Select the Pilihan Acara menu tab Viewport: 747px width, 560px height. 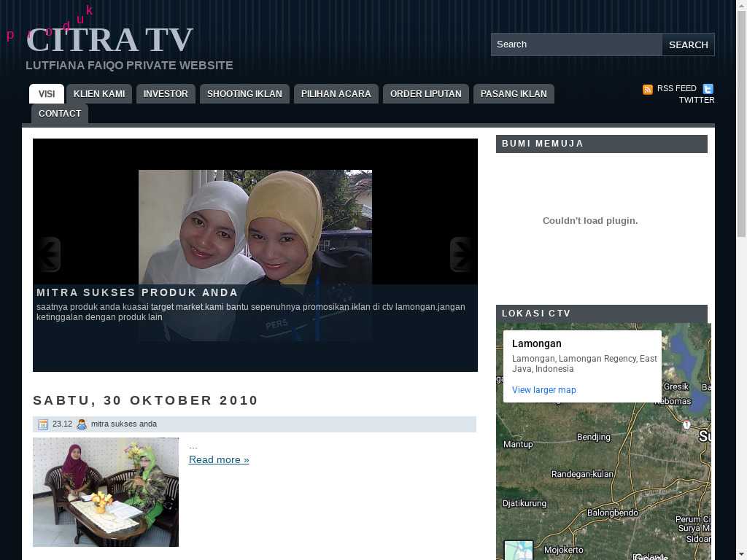point(336,94)
